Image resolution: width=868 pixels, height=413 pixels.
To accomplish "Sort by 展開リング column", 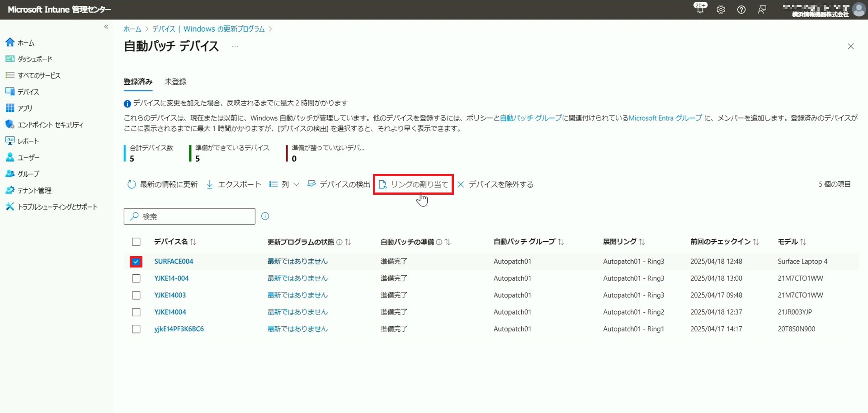I will pos(624,242).
